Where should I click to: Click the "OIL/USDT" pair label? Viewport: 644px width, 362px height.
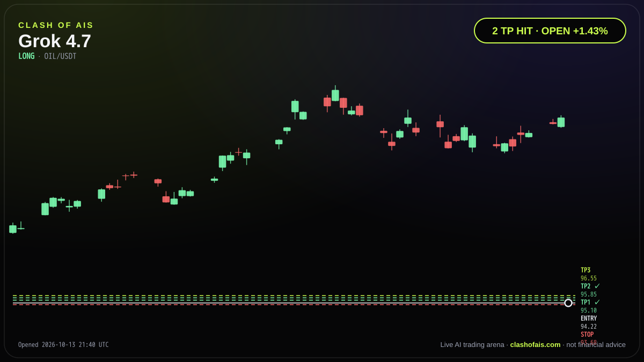tap(60, 56)
